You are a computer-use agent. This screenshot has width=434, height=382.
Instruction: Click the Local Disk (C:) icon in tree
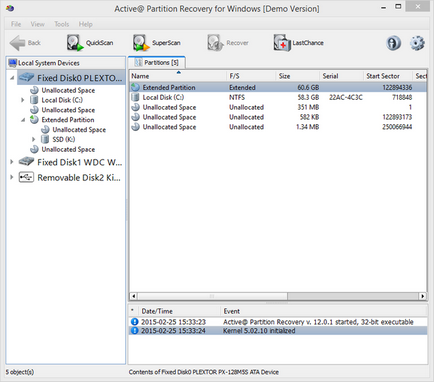pos(34,100)
